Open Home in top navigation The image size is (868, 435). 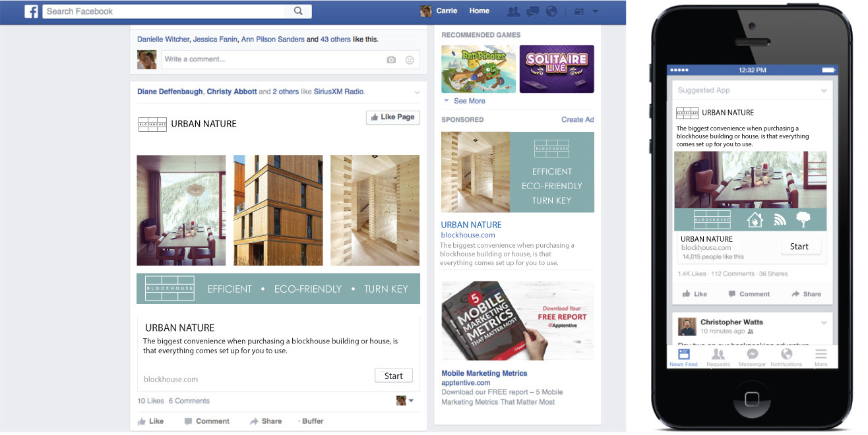coord(480,11)
